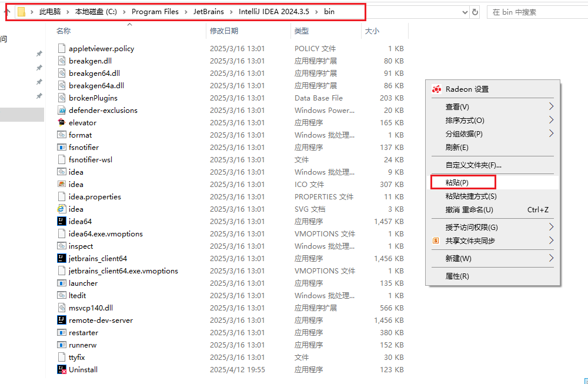Click the 此电脑 breadcrumb
Screen dimensions: 588x384
coord(50,12)
